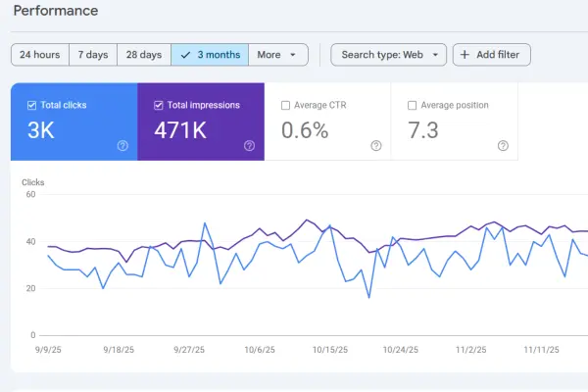
Task: Uncheck the Total clicks checkbox
Action: [x=32, y=105]
